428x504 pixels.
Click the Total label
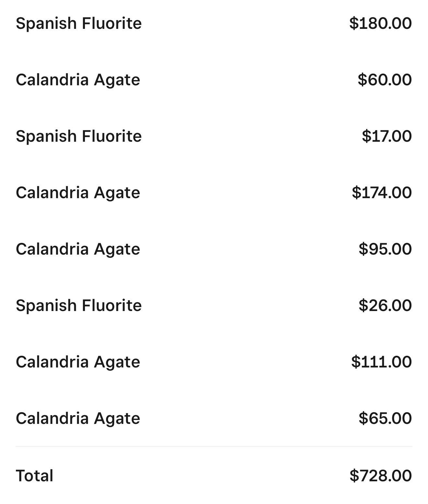click(x=34, y=476)
